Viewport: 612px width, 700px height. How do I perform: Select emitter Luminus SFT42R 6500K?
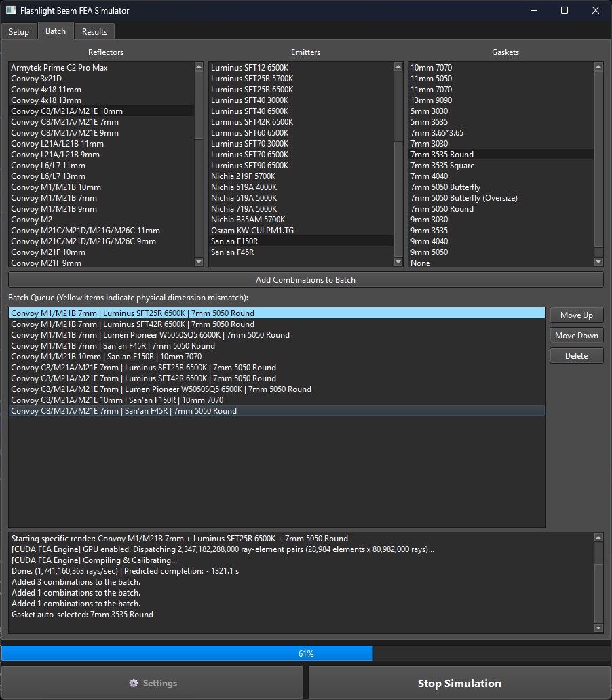pos(301,122)
